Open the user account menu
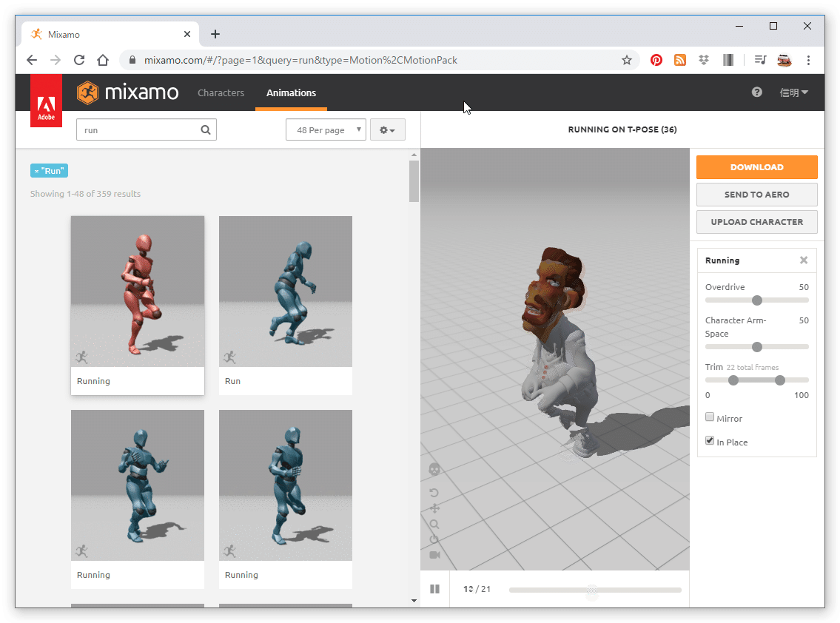This screenshot has width=840, height=623. coord(793,92)
